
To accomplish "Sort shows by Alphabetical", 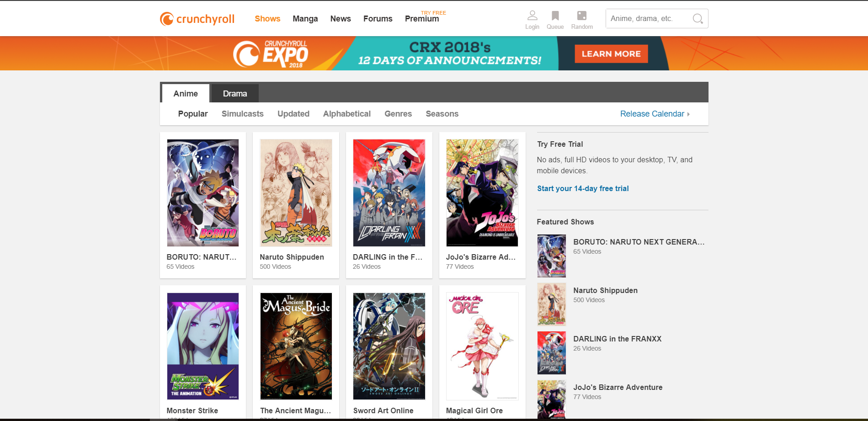I will click(346, 114).
